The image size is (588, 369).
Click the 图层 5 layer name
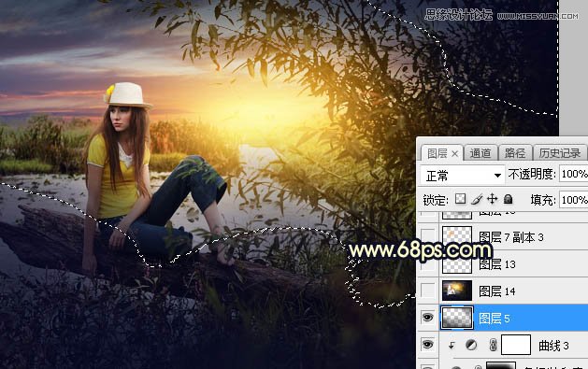click(495, 319)
